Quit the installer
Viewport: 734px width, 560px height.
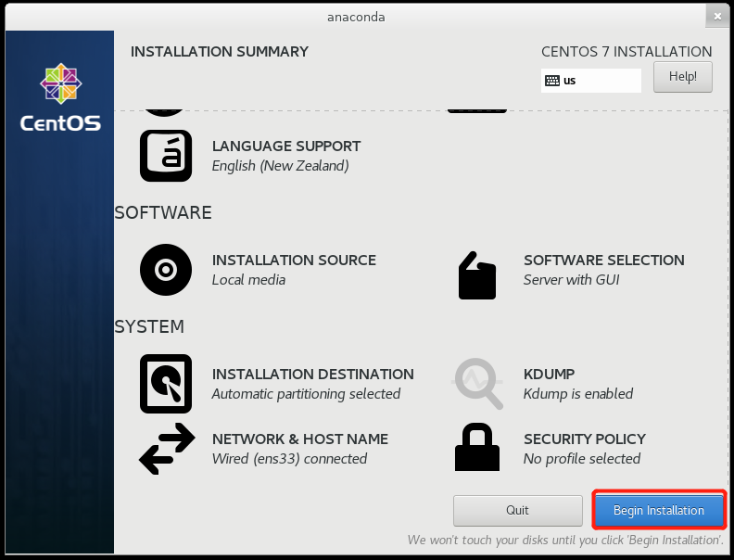click(518, 510)
